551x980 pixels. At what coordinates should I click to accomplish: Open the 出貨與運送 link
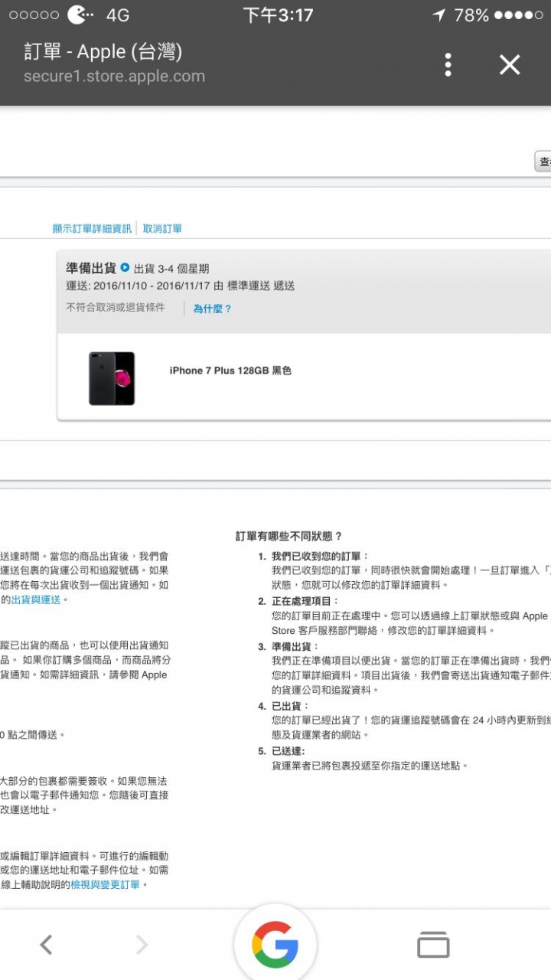35,599
